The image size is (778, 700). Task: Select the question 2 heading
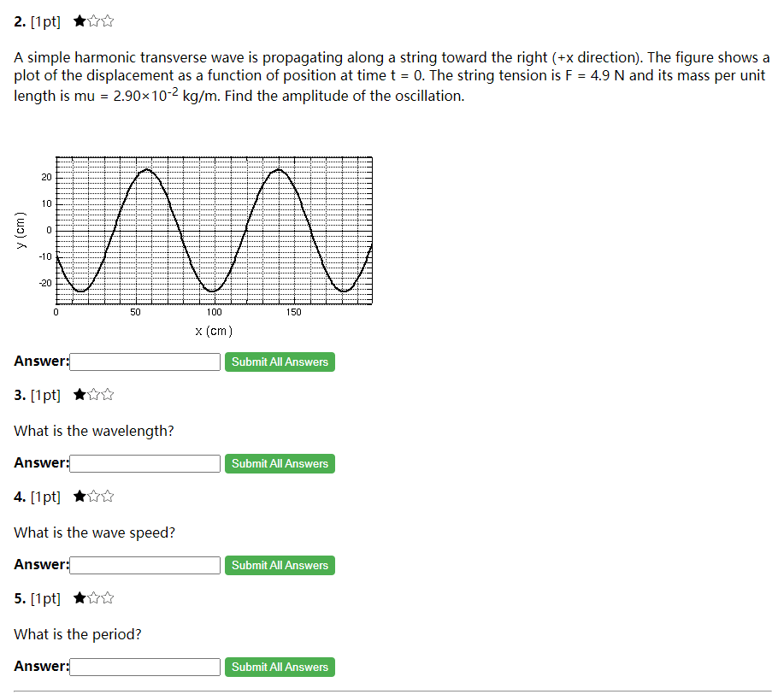click(20, 21)
